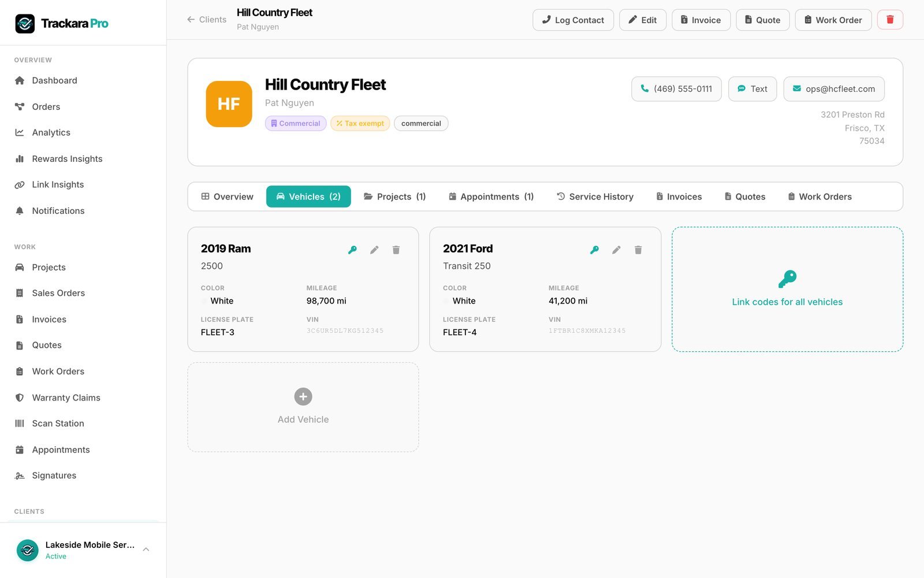924x578 pixels.
Task: Expand the Lakeside Mobile Service account switcher
Action: tap(83, 550)
